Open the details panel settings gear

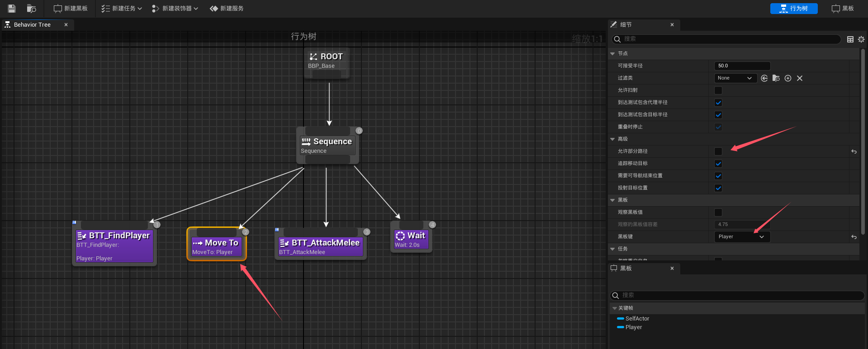point(861,39)
